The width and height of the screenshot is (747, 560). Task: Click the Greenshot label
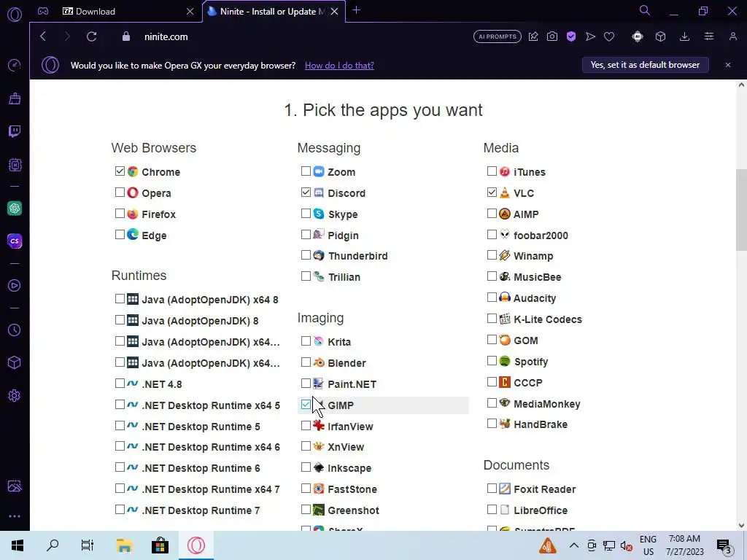click(x=354, y=510)
